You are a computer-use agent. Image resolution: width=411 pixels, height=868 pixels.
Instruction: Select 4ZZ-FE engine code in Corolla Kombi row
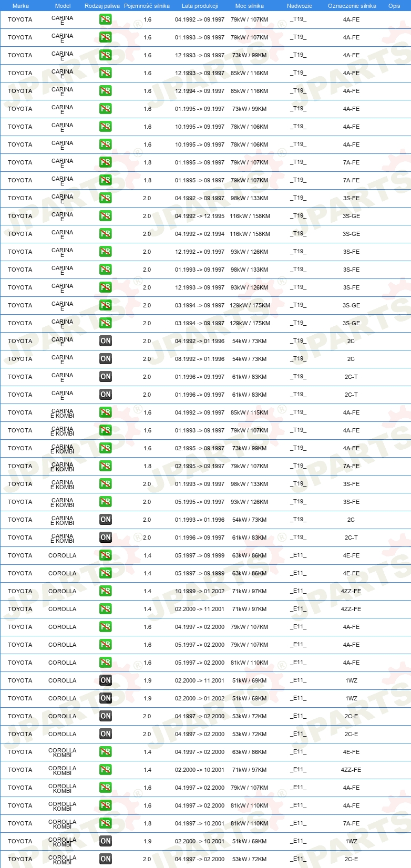pos(351,770)
